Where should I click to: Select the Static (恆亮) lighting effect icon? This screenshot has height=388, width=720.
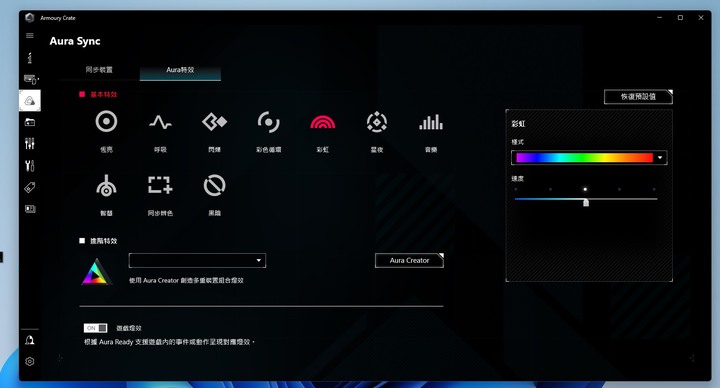coord(106,122)
